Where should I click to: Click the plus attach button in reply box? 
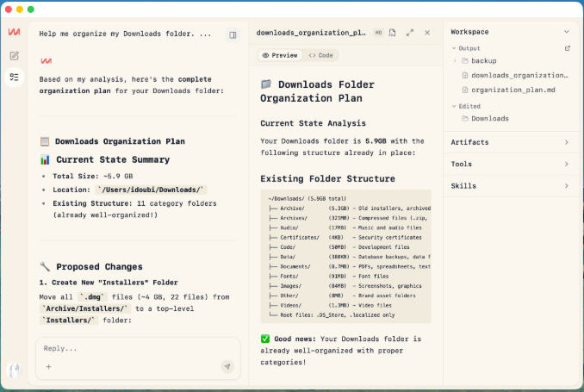(49, 367)
